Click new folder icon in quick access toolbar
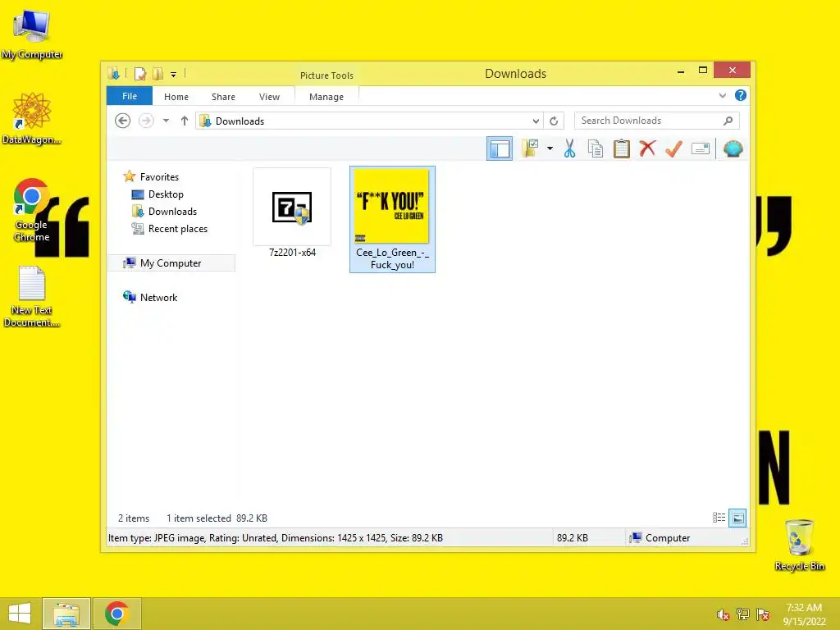The image size is (840, 630). [157, 73]
